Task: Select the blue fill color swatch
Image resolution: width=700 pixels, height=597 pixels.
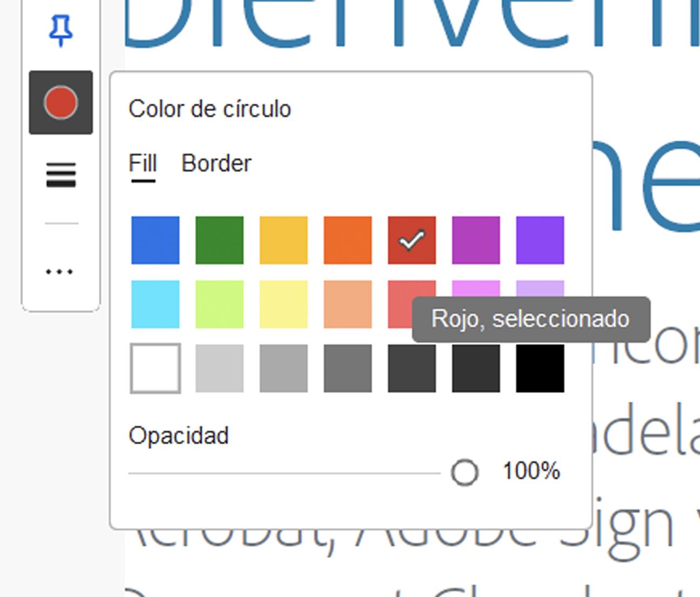Action: pos(155,240)
